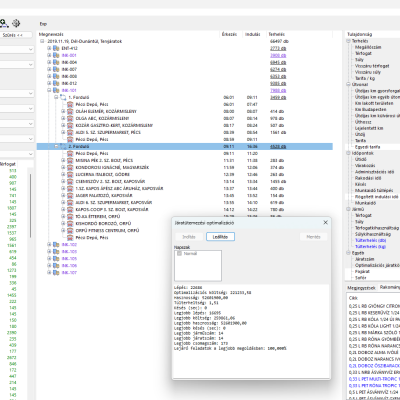Open the Túlterhelés (kg) blue property link

(x=370, y=247)
